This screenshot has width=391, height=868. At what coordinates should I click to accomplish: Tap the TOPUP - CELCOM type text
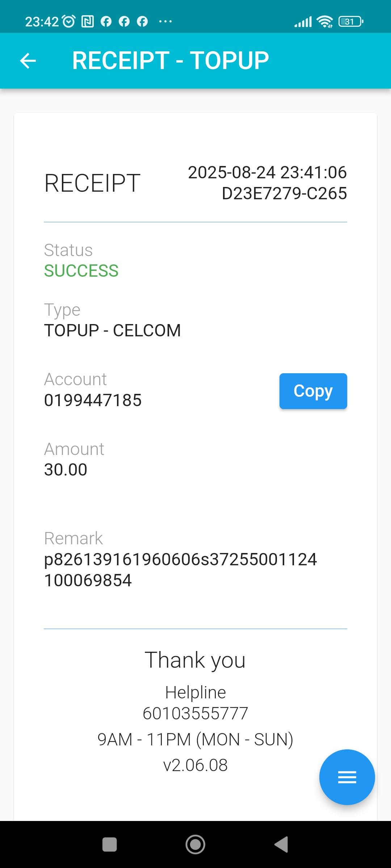[x=112, y=331]
